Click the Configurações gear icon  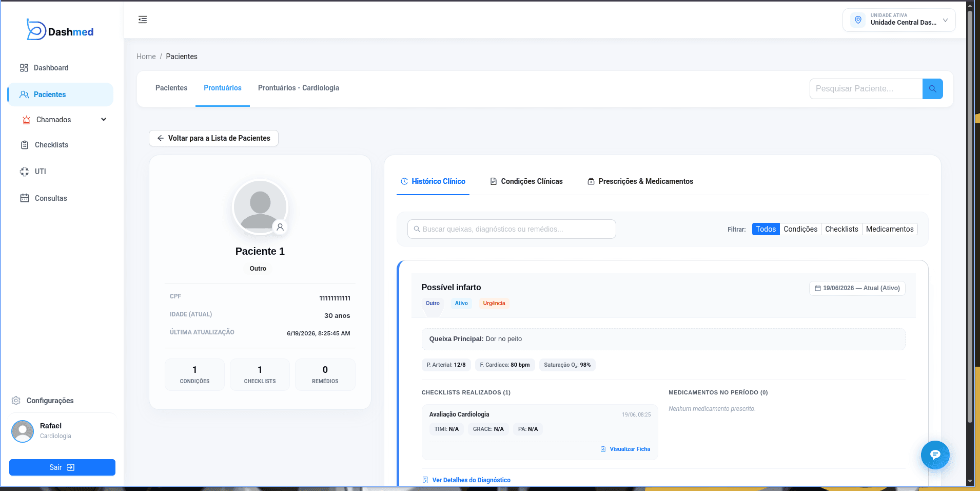[16, 401]
